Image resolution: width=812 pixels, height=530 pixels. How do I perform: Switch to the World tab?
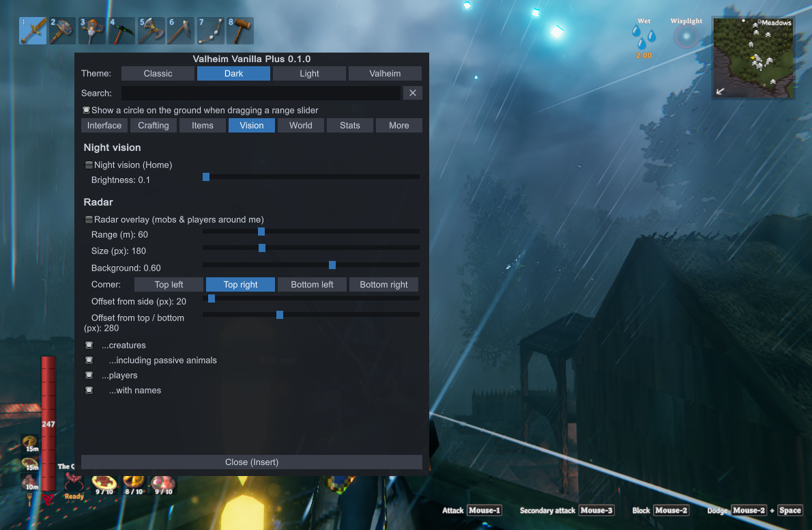pos(301,126)
